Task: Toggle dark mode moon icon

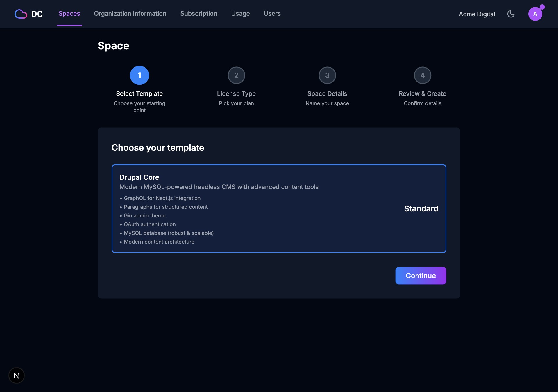Action: coord(511,14)
